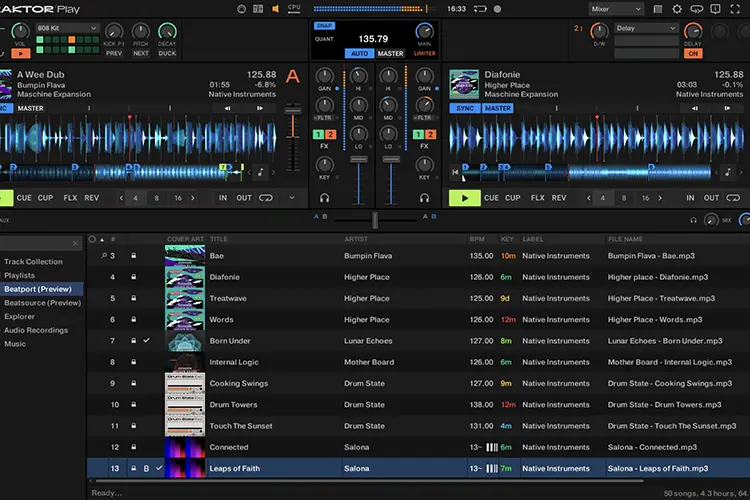Set Deck A loop IN point
Screen dimensions: 750x500
coord(223,198)
